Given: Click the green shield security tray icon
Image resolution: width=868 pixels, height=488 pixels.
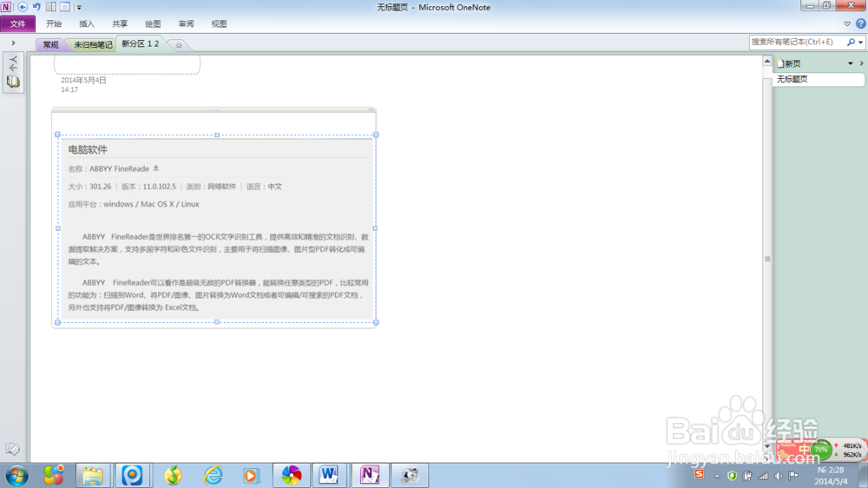Looking at the screenshot, I should tap(732, 476).
